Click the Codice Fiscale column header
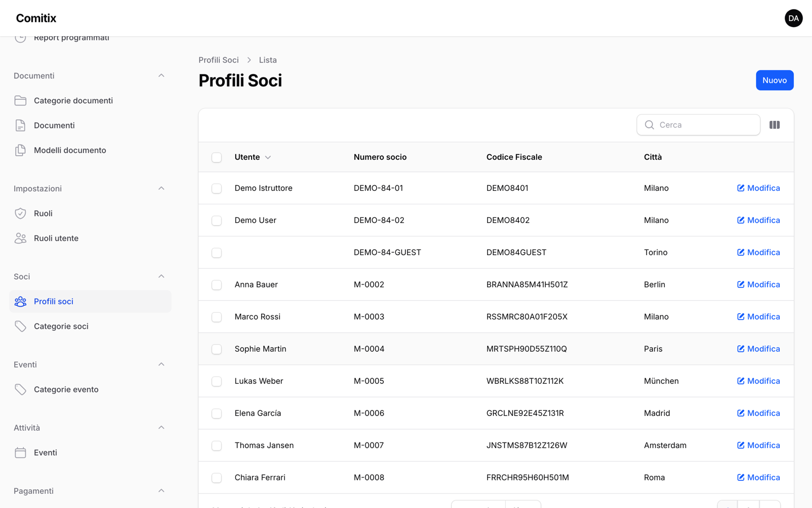The height and width of the screenshot is (508, 812). pos(514,157)
